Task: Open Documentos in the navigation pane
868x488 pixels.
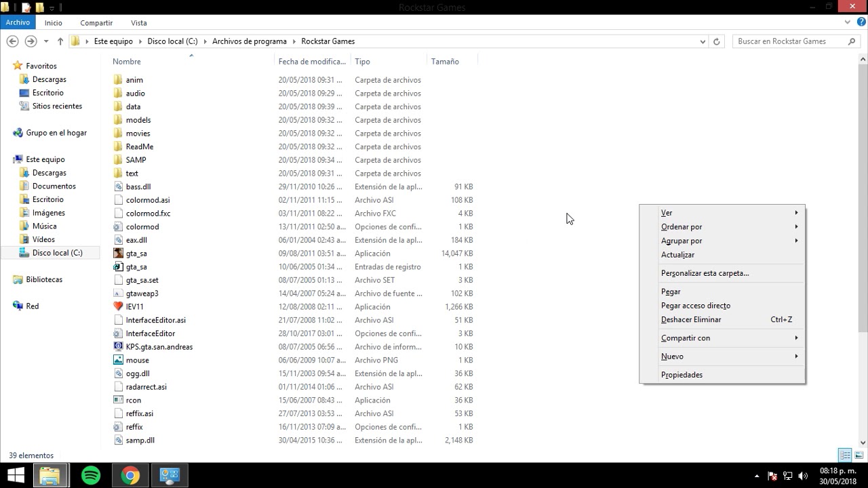Action: pyautogui.click(x=54, y=186)
